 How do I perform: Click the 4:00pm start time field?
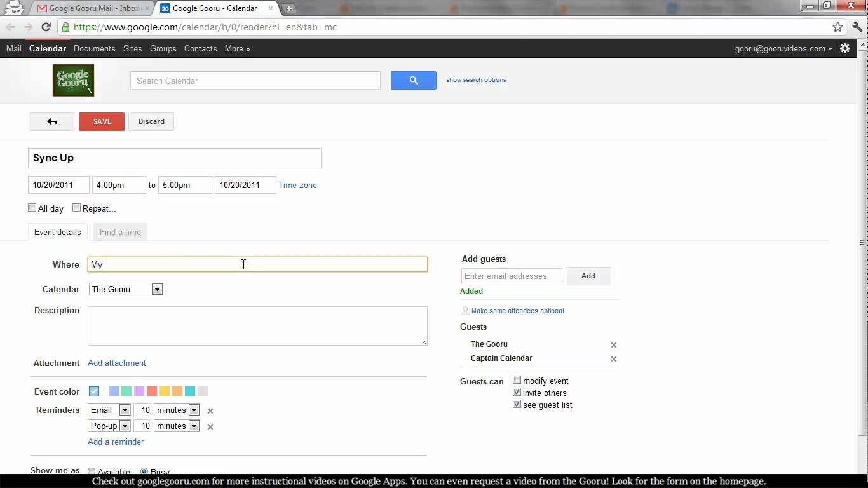(x=119, y=185)
